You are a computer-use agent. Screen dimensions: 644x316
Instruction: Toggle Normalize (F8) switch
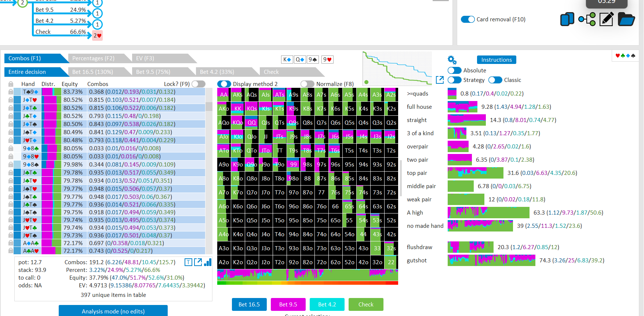[x=308, y=84]
